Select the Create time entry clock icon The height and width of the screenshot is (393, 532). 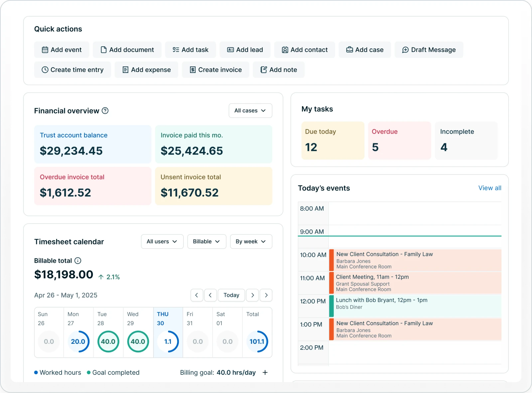click(45, 69)
